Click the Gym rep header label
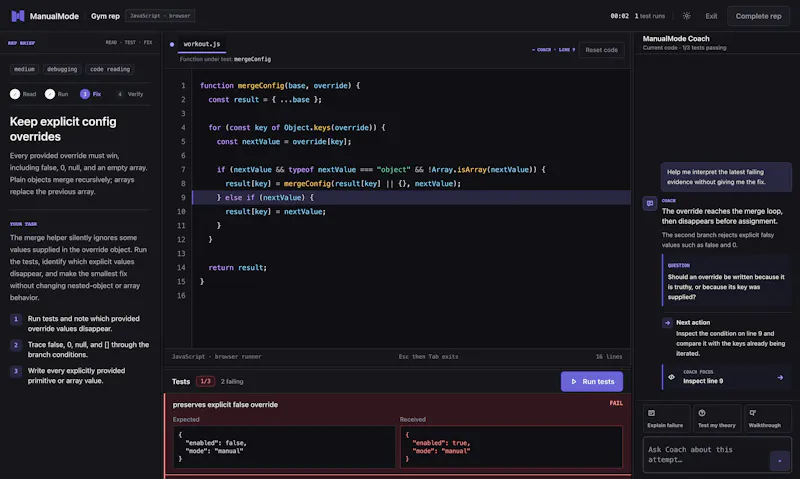The height and width of the screenshot is (479, 800). (x=105, y=16)
